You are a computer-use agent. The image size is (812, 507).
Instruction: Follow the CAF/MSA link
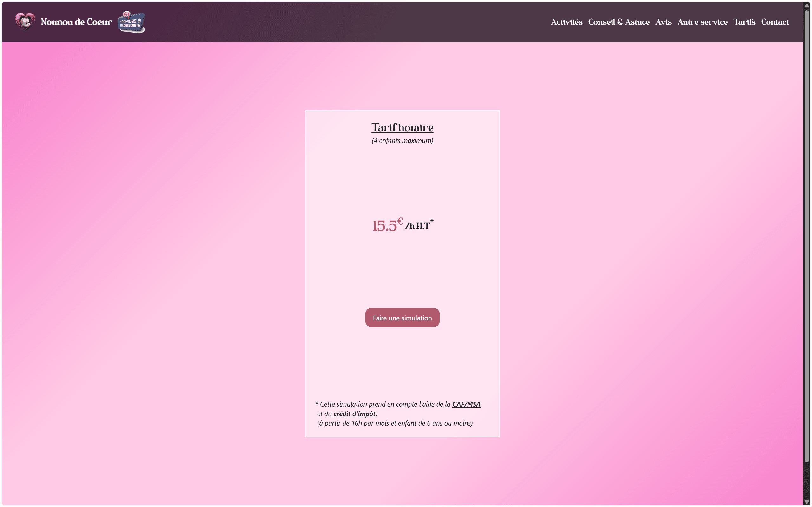[x=466, y=404]
